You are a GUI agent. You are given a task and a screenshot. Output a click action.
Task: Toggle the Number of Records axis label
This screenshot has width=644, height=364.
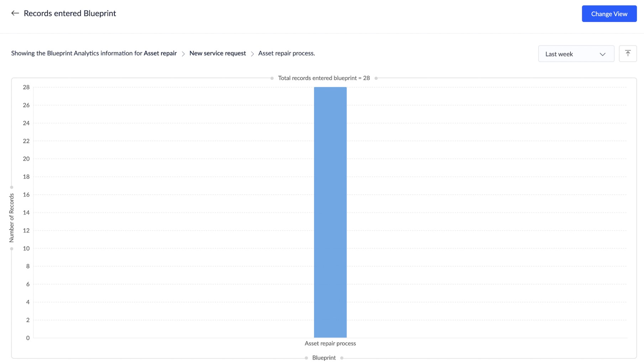12,218
